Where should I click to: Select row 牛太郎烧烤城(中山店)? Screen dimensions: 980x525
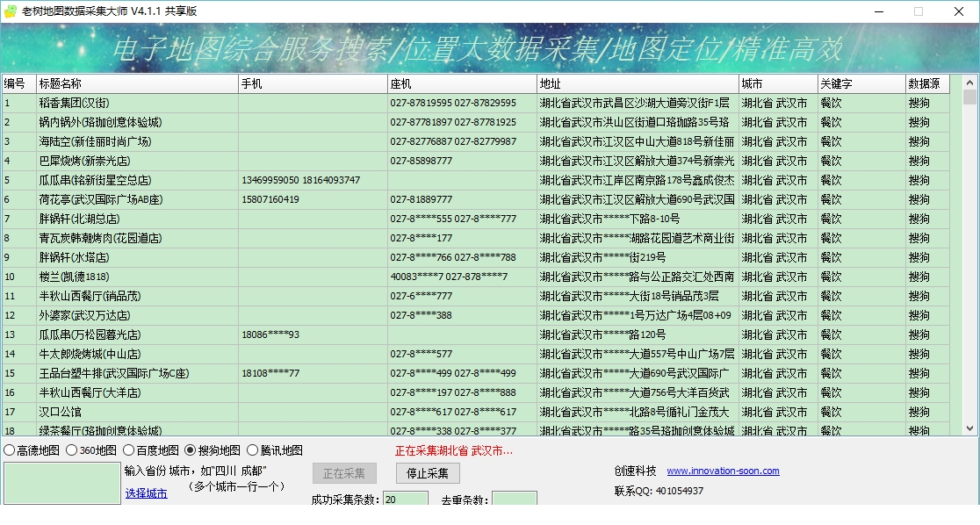pos(475,355)
